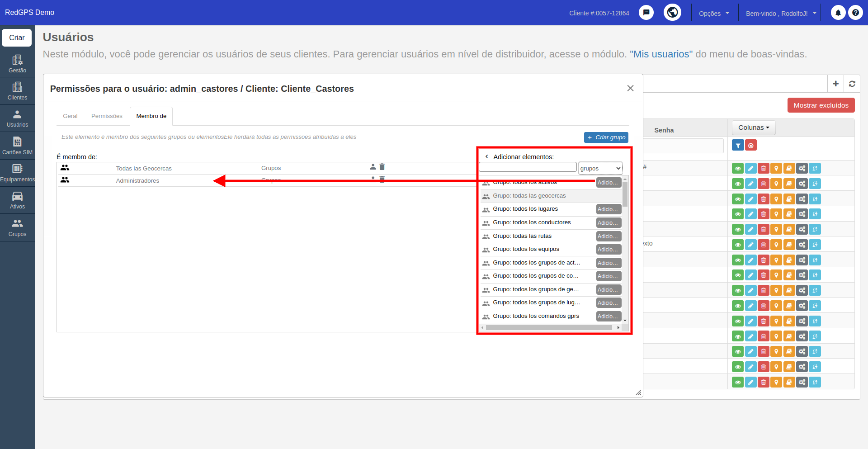
Task: Open the Cartões SIM sidebar module
Action: click(x=17, y=146)
